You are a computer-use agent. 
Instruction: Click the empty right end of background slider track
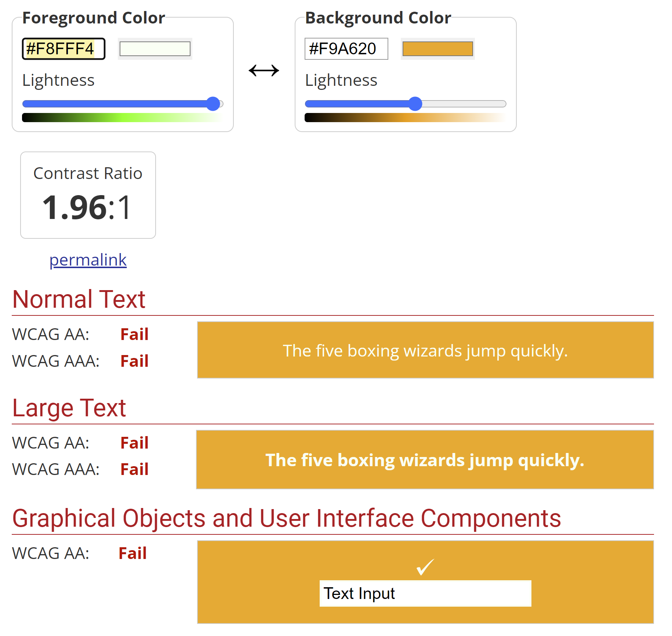(x=464, y=104)
